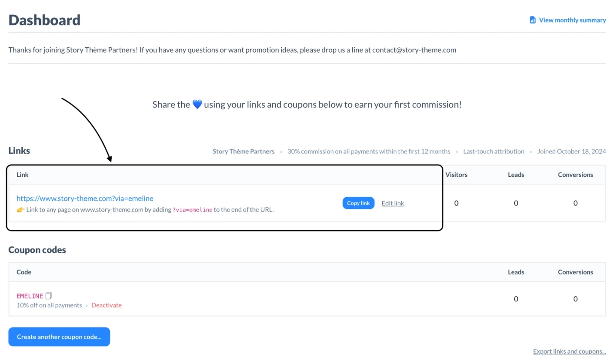Click the EMELINE coupon code text
This screenshot has height=364, width=614.
30,296
